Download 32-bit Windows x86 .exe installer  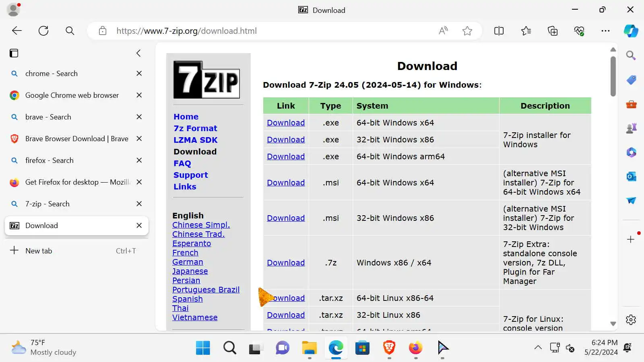coord(286,140)
